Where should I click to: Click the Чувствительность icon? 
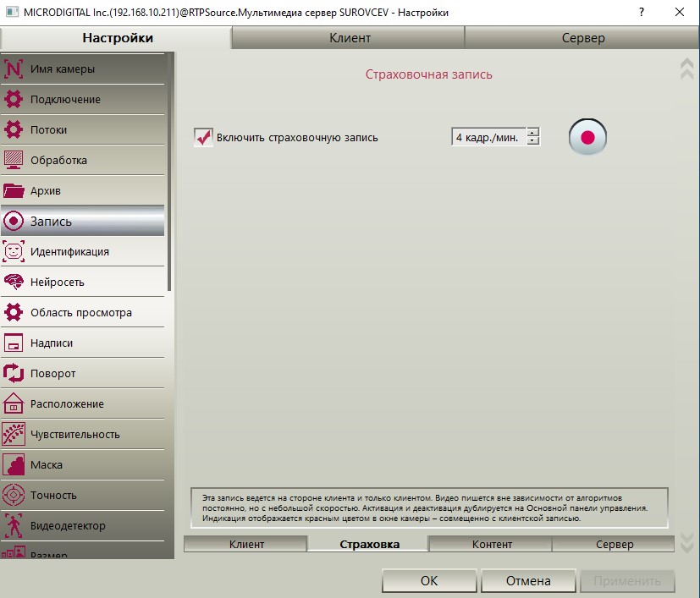(14, 434)
